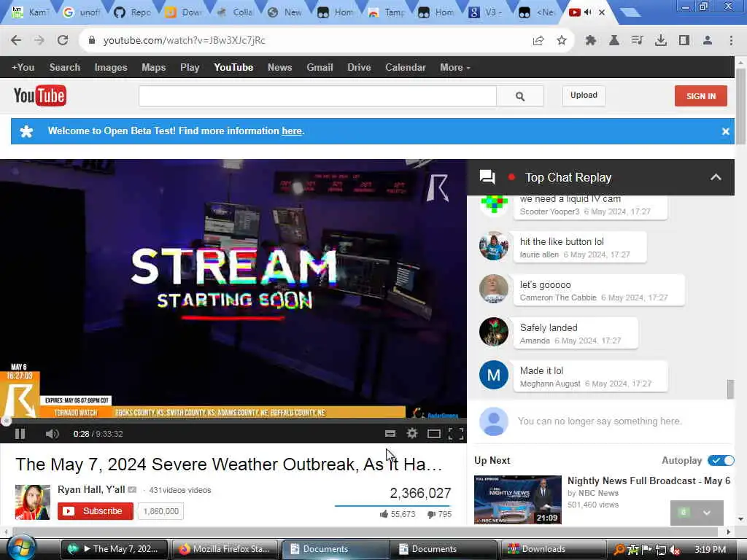Viewport: 747px width, 560px height.
Task: Click the chat bubbles icon in chat header
Action: [487, 178]
